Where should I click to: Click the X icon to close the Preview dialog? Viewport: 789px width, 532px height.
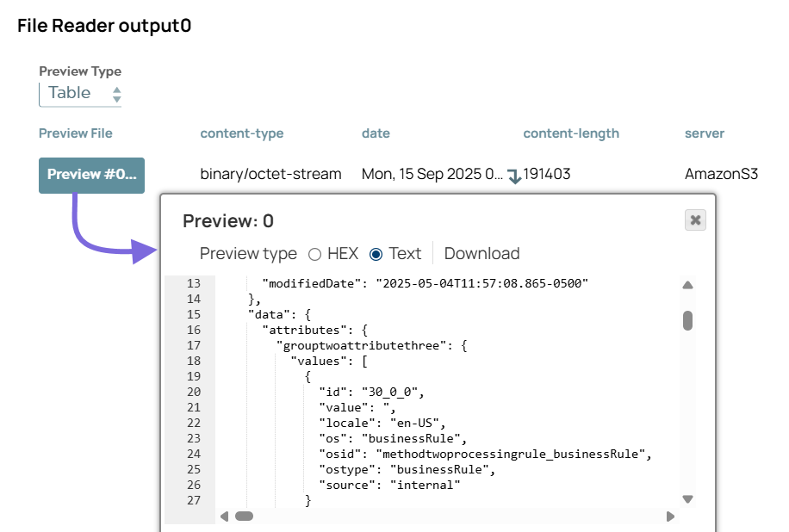click(x=694, y=220)
